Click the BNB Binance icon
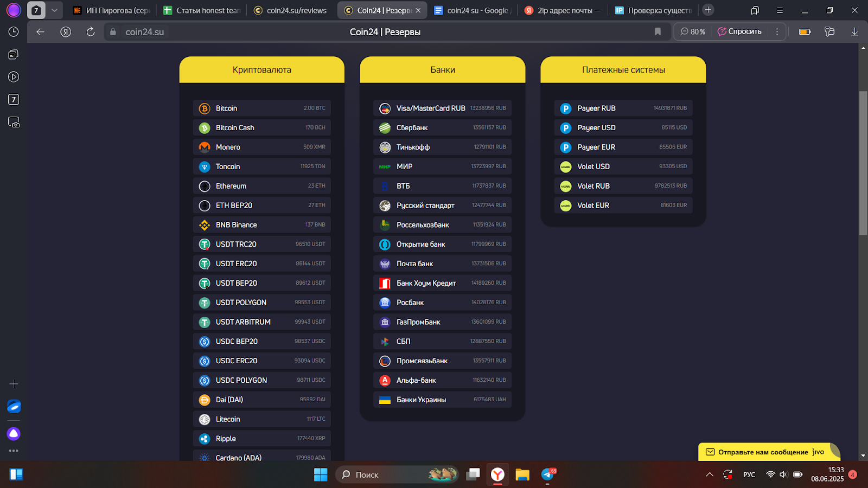868x488 pixels. click(x=205, y=225)
